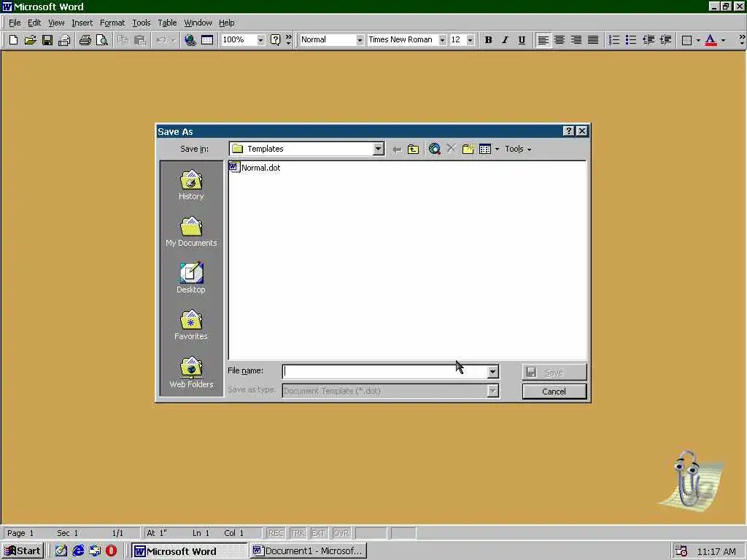Launch Internet Explorer from Quick Launch
The height and width of the screenshot is (560, 747).
point(78,551)
